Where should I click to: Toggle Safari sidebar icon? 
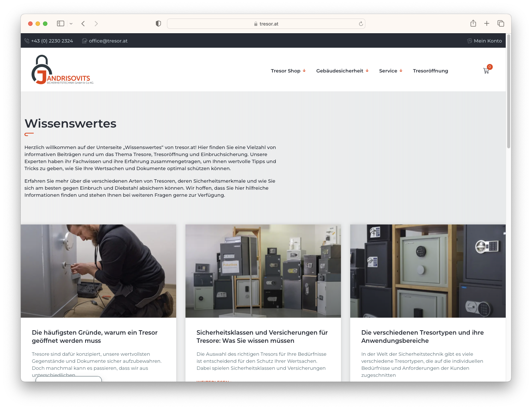pyautogui.click(x=61, y=24)
